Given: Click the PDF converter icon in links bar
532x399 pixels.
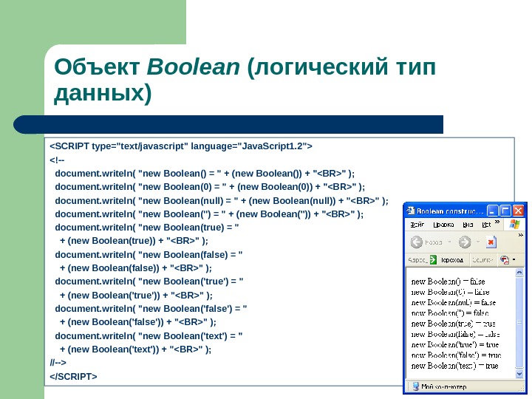Looking at the screenshot, I should (505, 260).
